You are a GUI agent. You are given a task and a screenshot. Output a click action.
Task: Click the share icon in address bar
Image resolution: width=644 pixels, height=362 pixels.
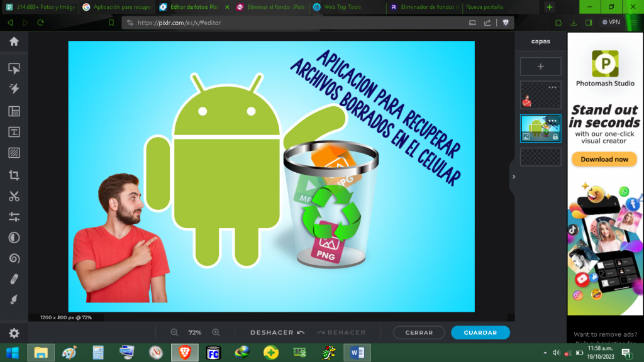(487, 23)
